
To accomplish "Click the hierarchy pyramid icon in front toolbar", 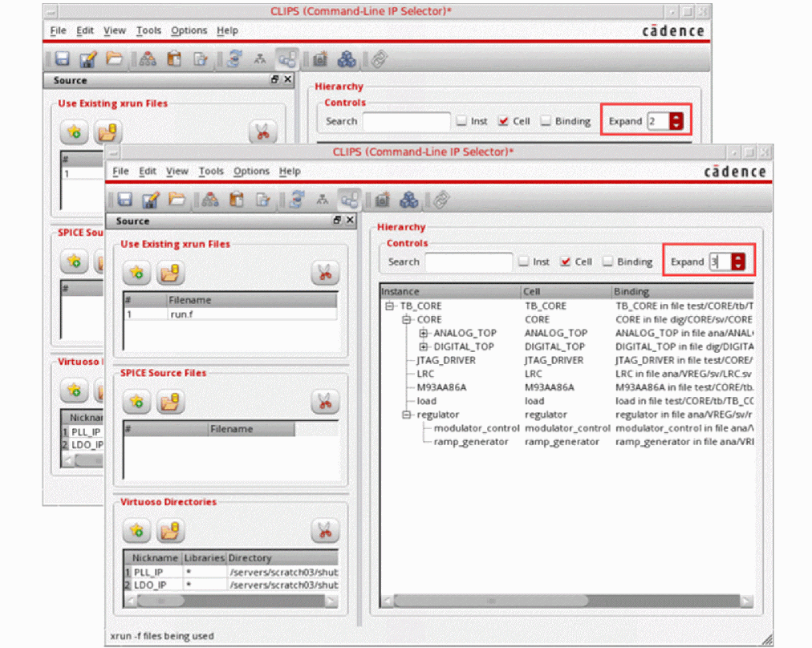I will point(209,199).
